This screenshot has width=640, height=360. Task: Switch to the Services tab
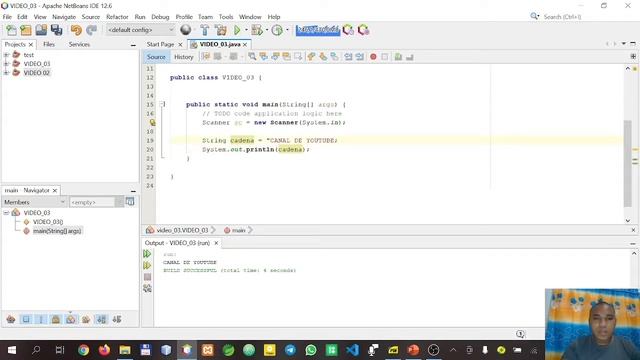(x=79, y=44)
